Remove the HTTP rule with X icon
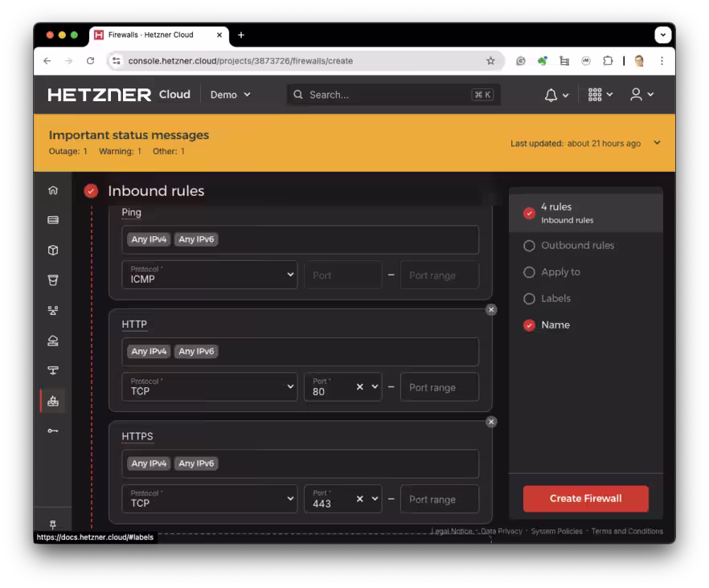 coord(491,309)
